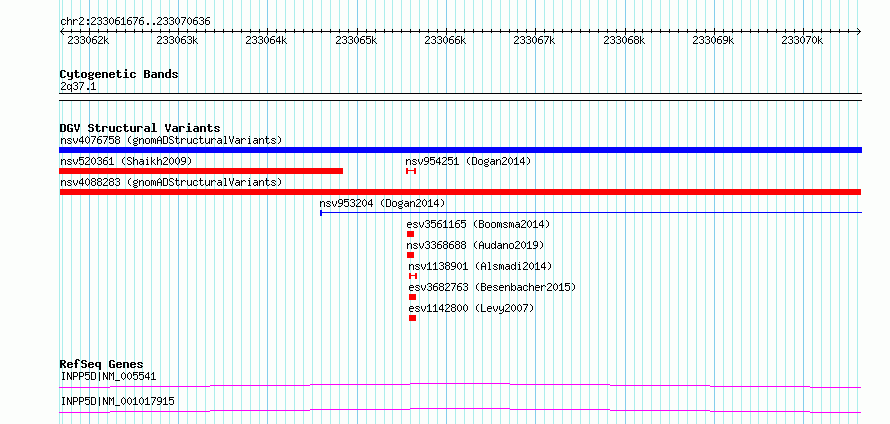
Task: Open the nsv520361 (Shaikh2009) label
Action: pos(126,161)
